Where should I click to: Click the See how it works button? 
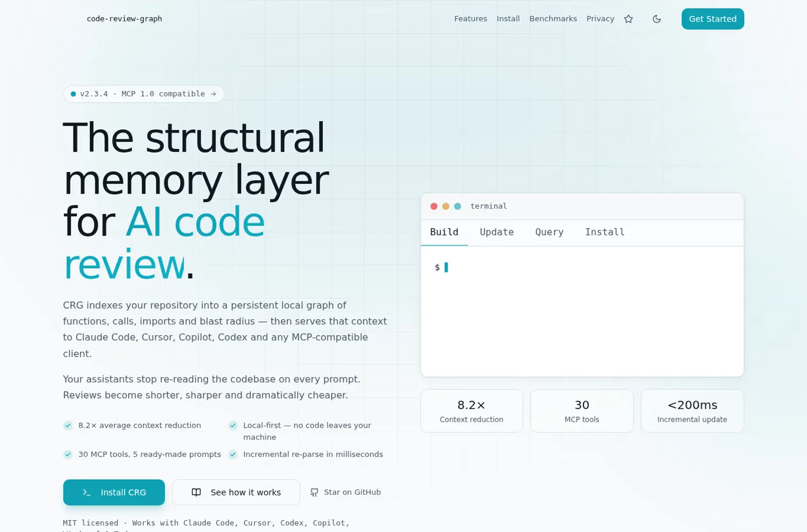point(236,492)
